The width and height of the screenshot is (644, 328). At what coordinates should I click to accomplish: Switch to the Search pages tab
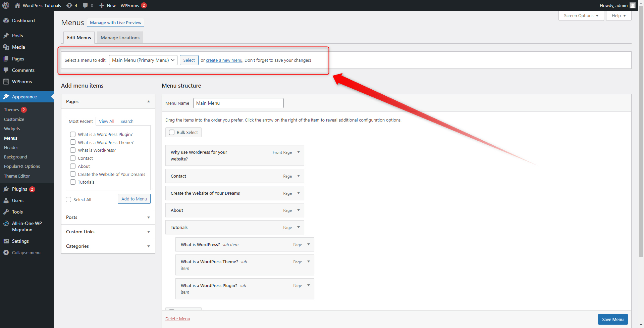127,121
